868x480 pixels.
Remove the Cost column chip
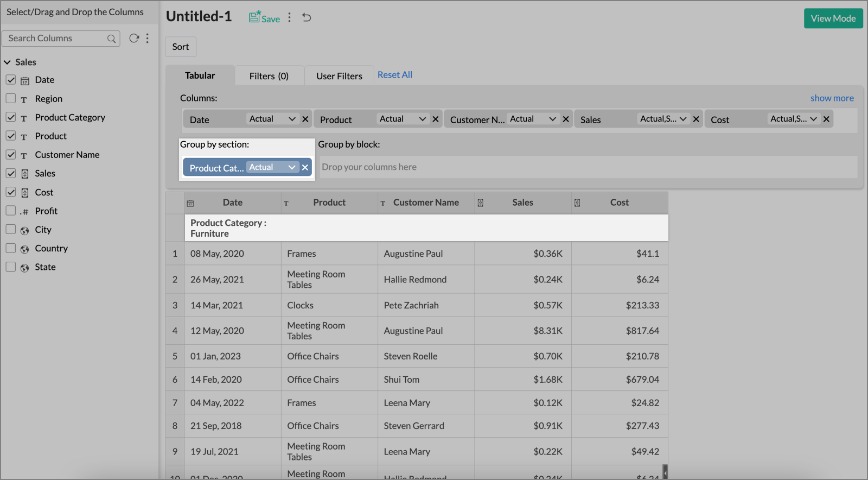[x=826, y=119]
